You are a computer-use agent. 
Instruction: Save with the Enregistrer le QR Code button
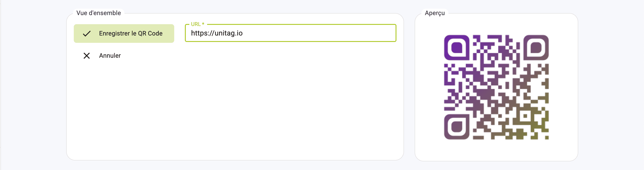[124, 34]
